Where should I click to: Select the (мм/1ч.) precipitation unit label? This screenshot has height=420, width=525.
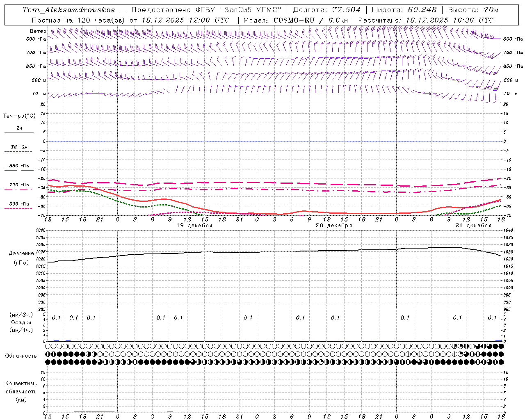pos(21,330)
